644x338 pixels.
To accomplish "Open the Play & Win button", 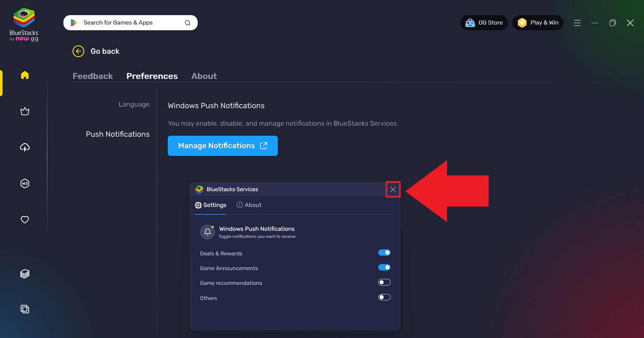I will pyautogui.click(x=538, y=23).
